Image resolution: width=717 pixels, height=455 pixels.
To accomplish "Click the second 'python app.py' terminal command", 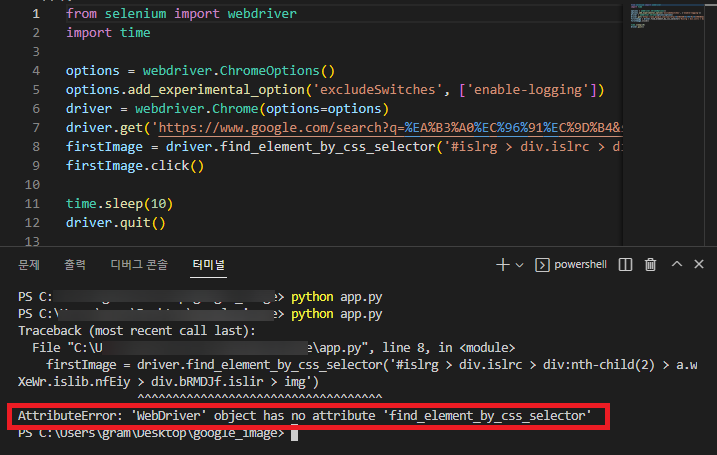I will (x=337, y=314).
